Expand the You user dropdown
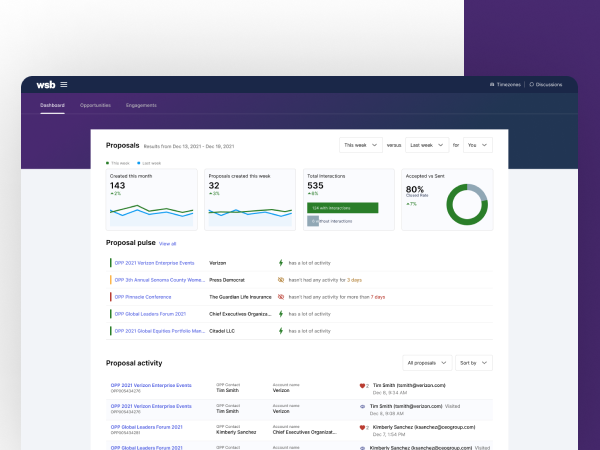 tap(478, 145)
